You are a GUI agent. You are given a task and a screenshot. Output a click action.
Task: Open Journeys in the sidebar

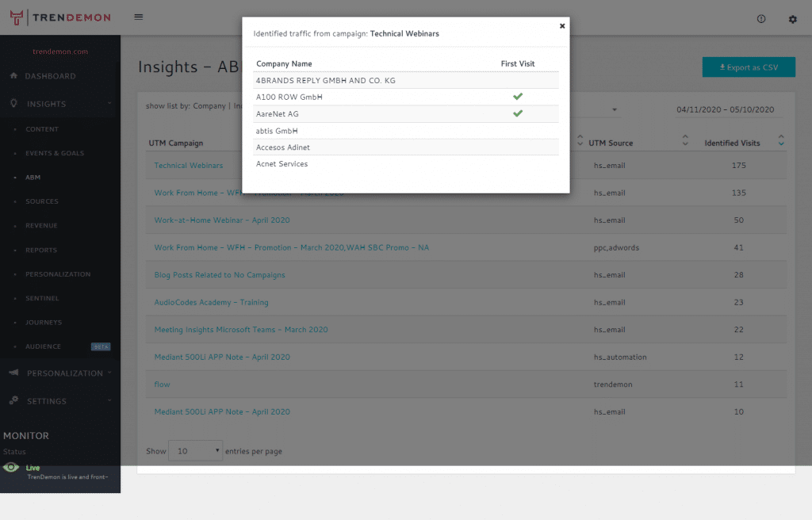coord(44,322)
